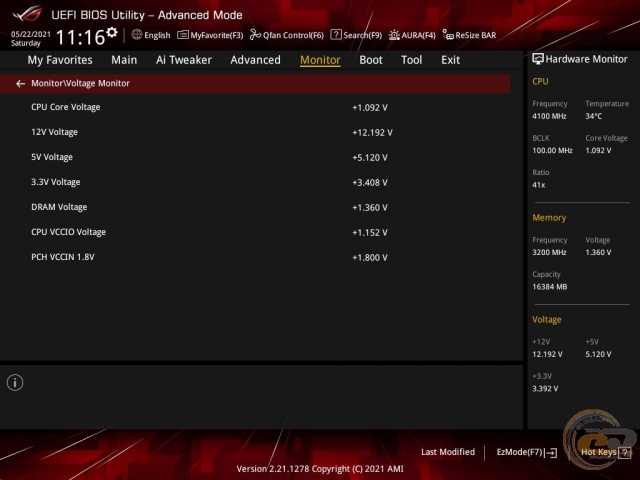
Task: Click 41x ratio value
Action: [538, 185]
